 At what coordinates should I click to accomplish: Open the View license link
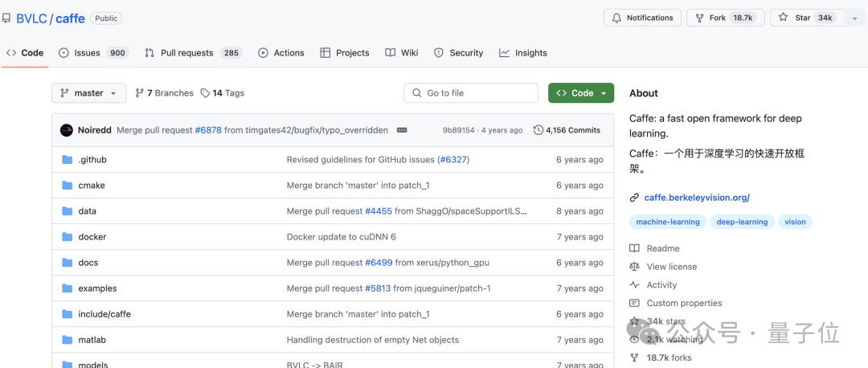click(671, 267)
